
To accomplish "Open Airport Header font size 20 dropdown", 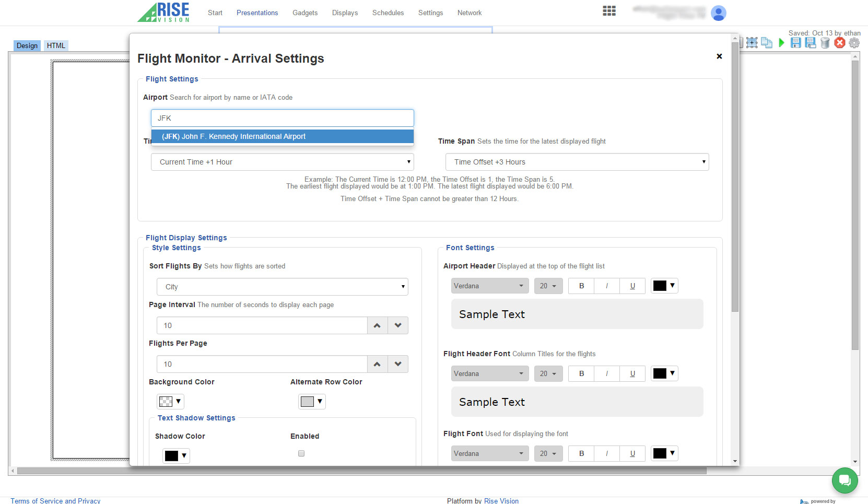I will pos(548,286).
